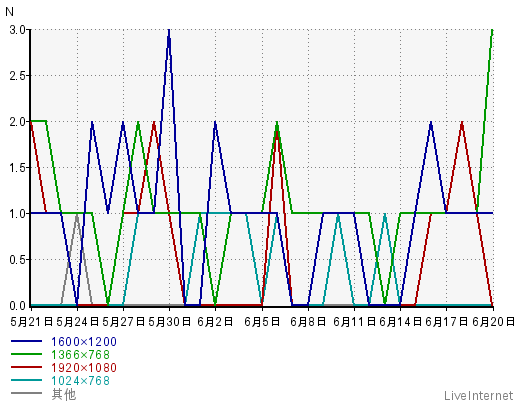Screen dimensions: 520x405
Task: Click the green 1366×768 legend line swatch
Action: [x=26, y=354]
